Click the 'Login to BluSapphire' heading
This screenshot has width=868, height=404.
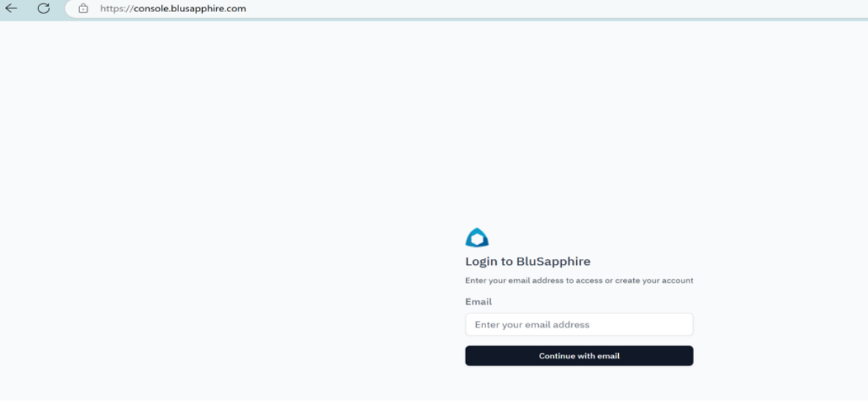tap(528, 261)
